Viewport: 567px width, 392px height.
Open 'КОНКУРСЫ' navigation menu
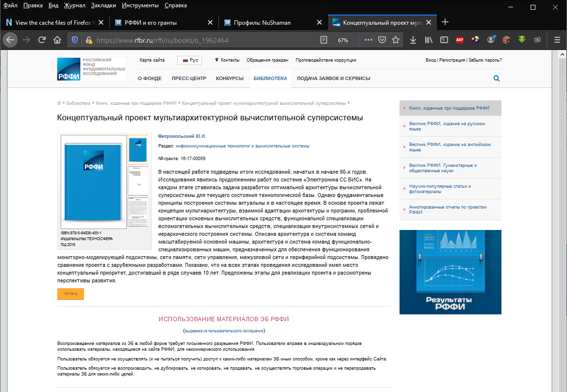230,79
